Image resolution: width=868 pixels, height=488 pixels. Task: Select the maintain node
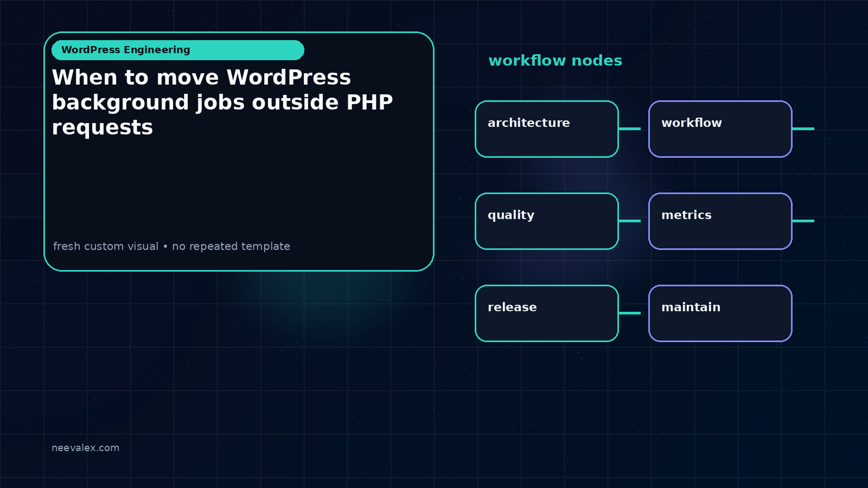(720, 313)
